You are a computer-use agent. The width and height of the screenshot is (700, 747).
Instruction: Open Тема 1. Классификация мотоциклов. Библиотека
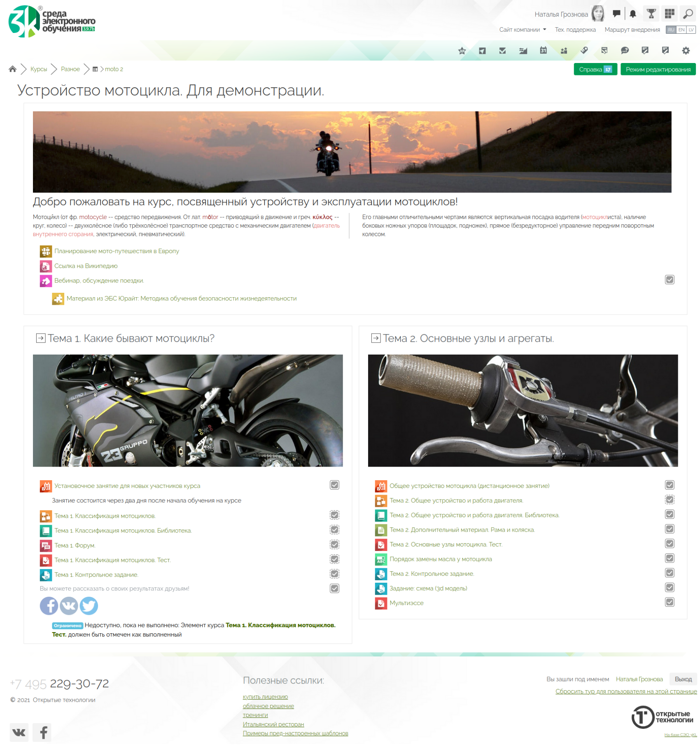click(123, 530)
